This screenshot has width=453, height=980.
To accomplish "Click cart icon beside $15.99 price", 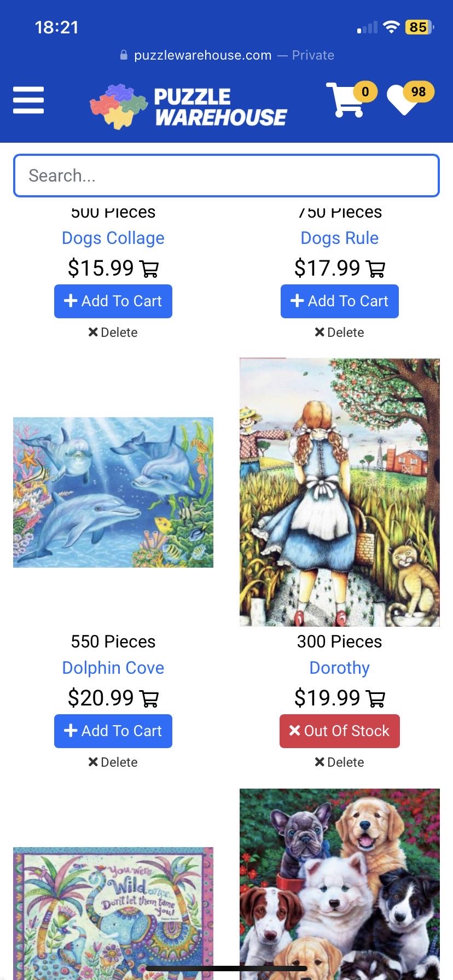I will pyautogui.click(x=149, y=269).
